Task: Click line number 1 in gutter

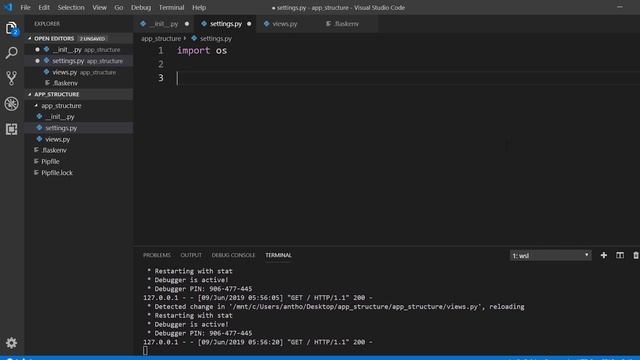Action: [x=160, y=51]
